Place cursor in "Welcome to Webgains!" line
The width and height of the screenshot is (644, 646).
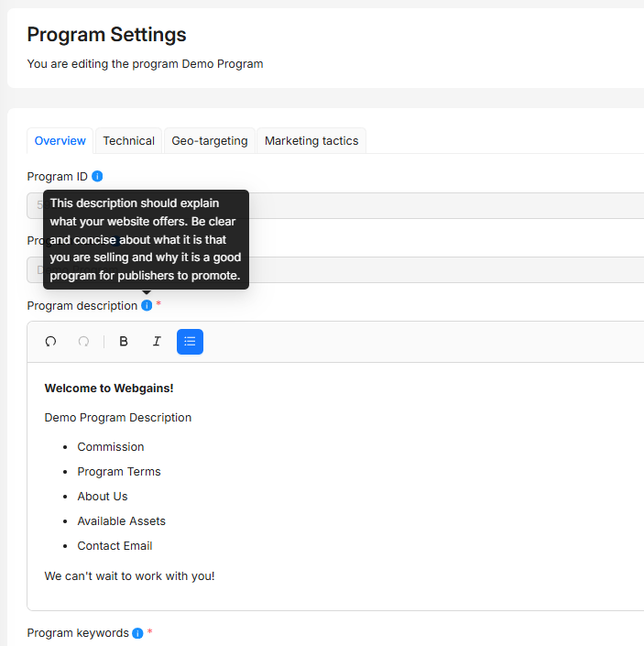tap(109, 389)
